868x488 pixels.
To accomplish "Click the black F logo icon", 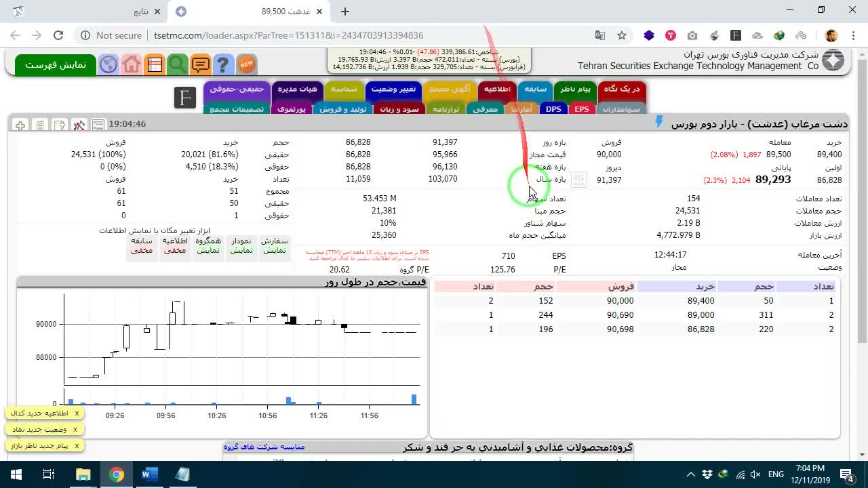I will click(185, 98).
